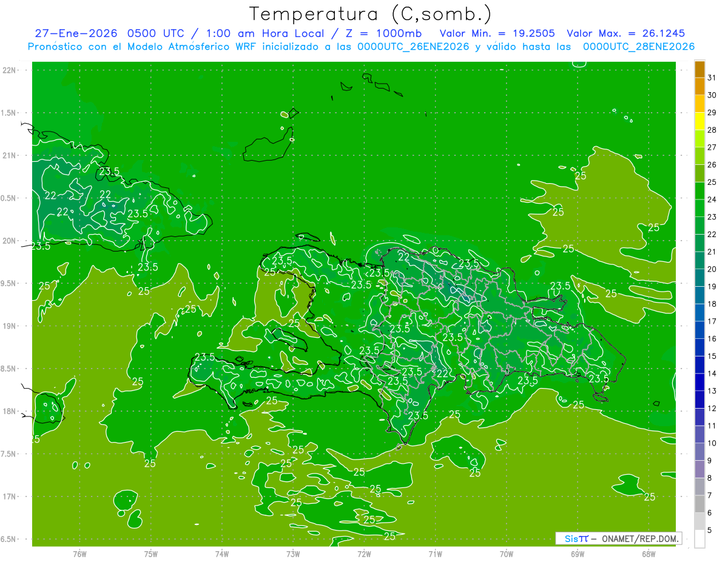Click the title "Temperatura (C,somb.)"
Screen dimensions: 728x562
coord(370,14)
